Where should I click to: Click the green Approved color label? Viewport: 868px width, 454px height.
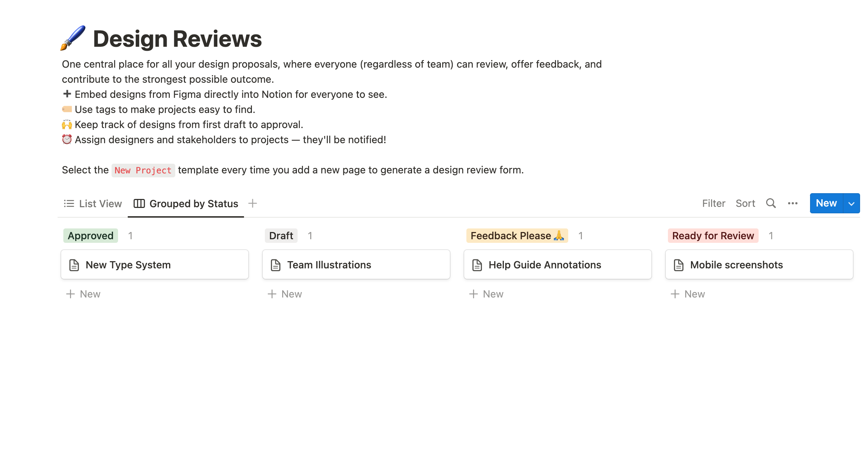tap(90, 236)
